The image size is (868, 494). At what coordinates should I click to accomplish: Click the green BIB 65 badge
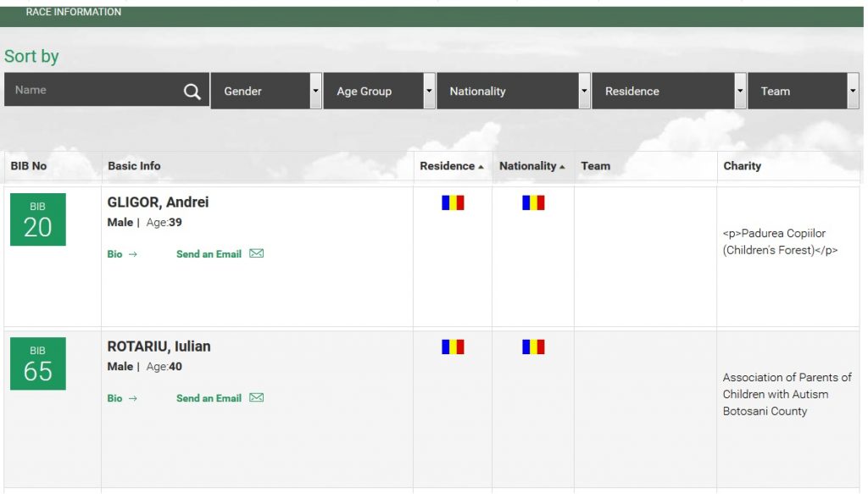pos(37,364)
